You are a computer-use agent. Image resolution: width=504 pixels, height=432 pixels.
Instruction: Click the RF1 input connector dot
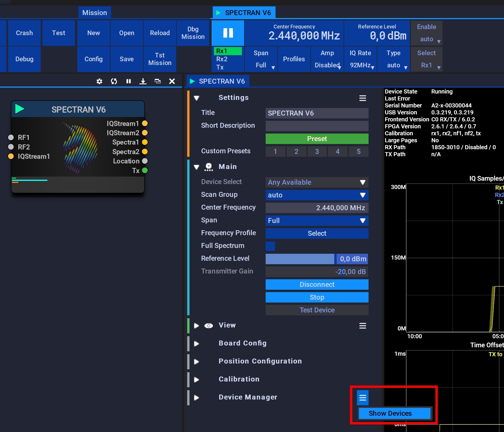tap(11, 137)
